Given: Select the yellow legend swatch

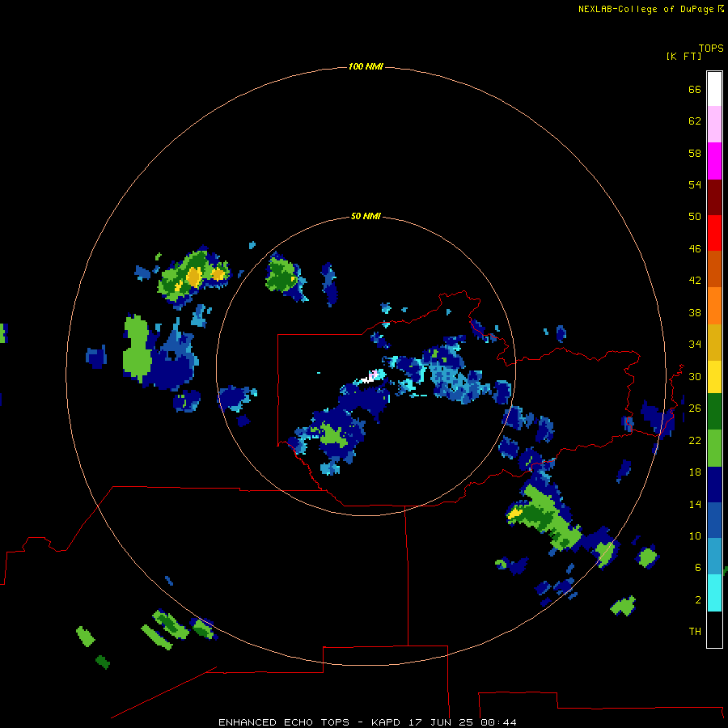Looking at the screenshot, I should click(x=714, y=377).
